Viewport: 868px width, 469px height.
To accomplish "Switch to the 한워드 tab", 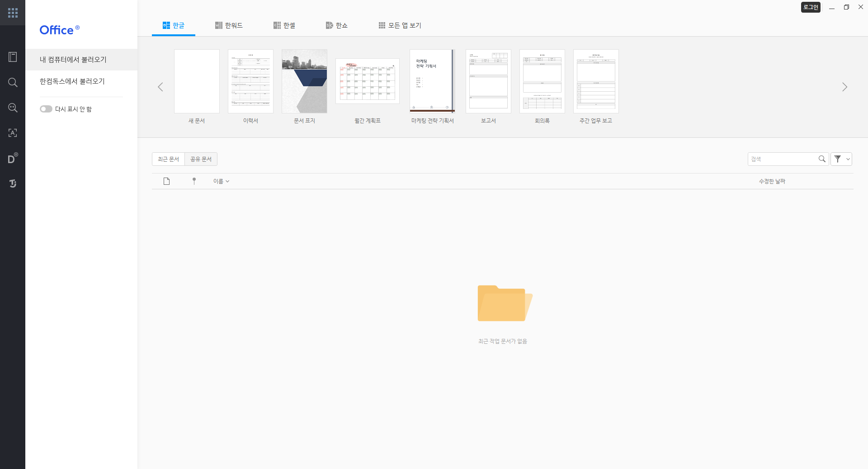I will (229, 25).
